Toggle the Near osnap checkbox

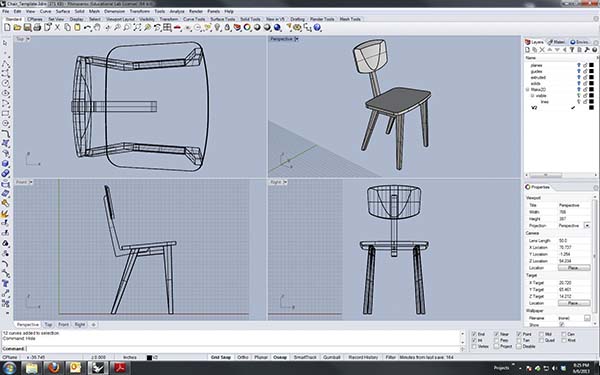tap(497, 334)
